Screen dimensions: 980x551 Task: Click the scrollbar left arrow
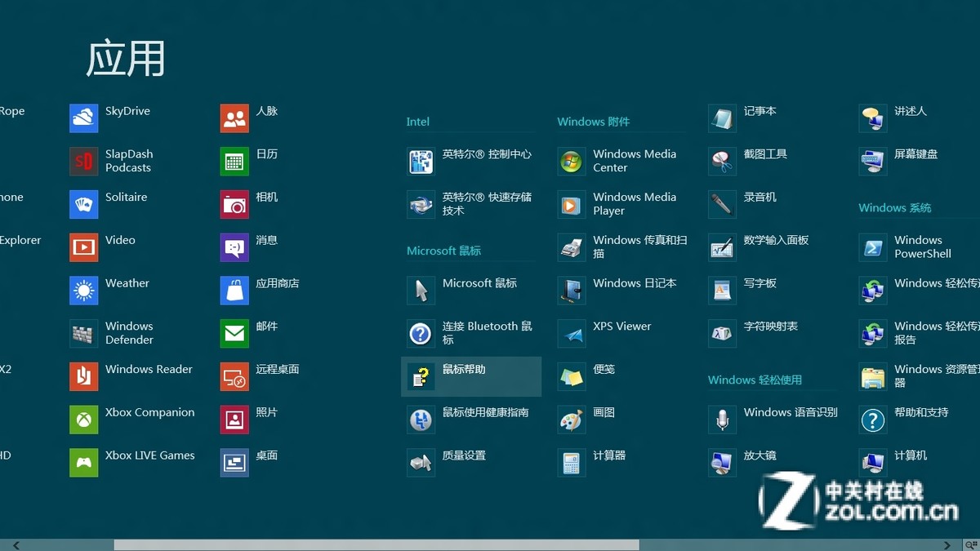click(x=16, y=544)
